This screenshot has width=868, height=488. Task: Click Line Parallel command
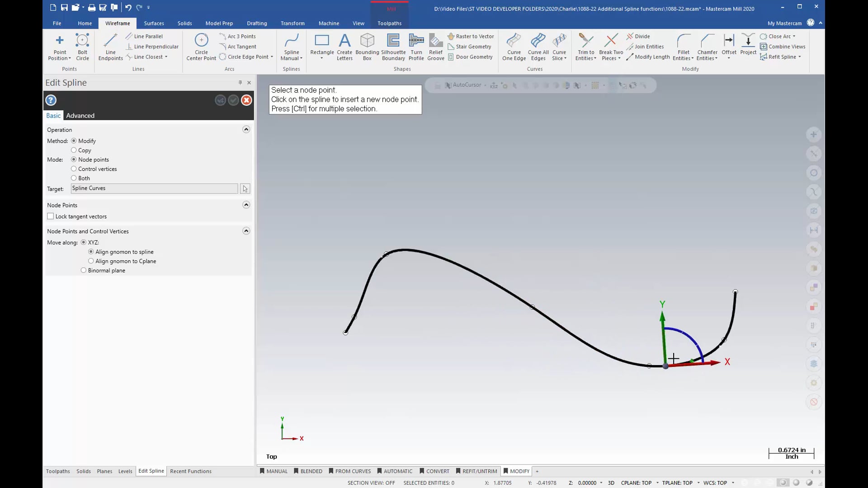tap(144, 36)
